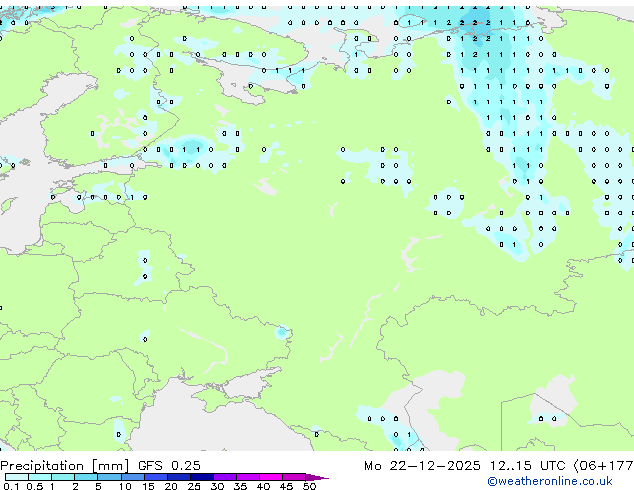Image resolution: width=634 pixels, height=490 pixels.
Task: Click the 30–35 mm purple legend cell
Action: (224, 477)
